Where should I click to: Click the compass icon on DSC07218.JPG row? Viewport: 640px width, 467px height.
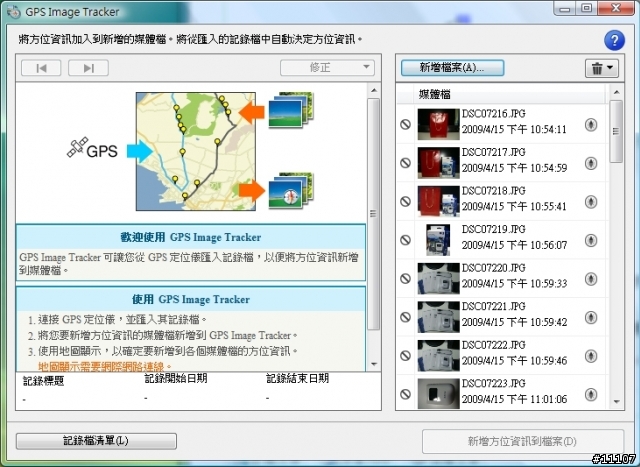pos(591,202)
